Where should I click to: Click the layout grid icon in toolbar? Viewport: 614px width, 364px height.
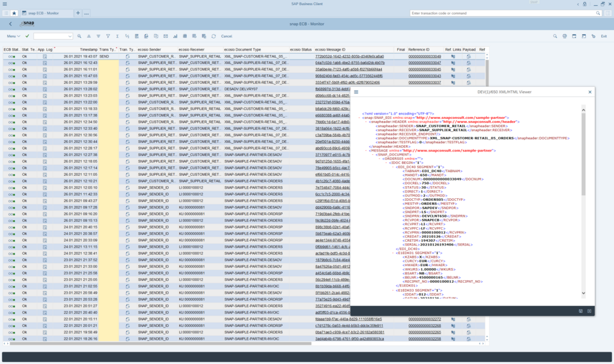[185, 36]
